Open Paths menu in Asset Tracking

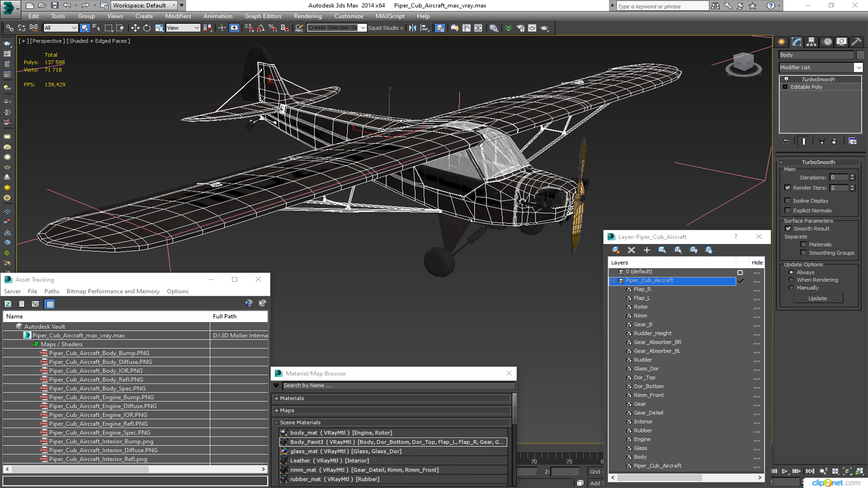click(52, 291)
